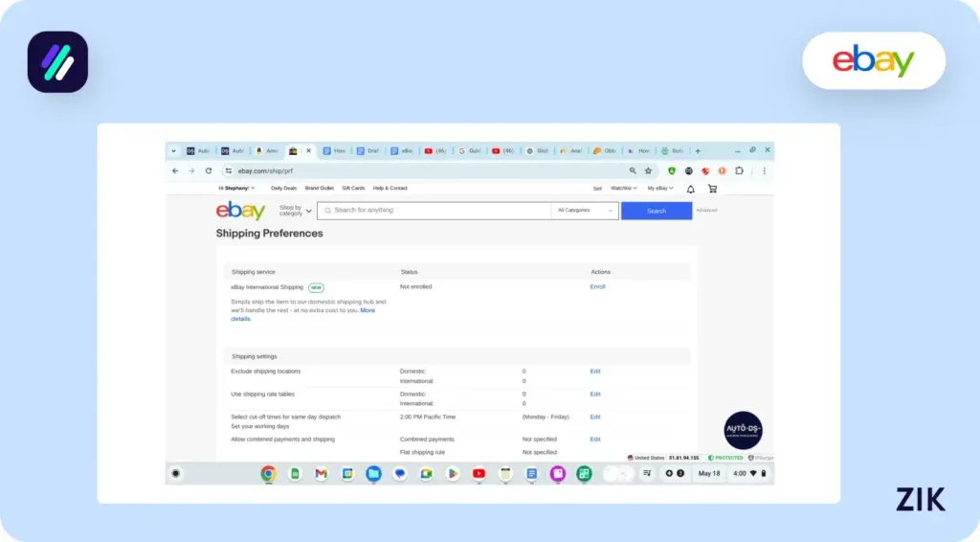Viewport: 980px width, 542px height.
Task: Open the shopping cart icon
Action: tap(712, 189)
